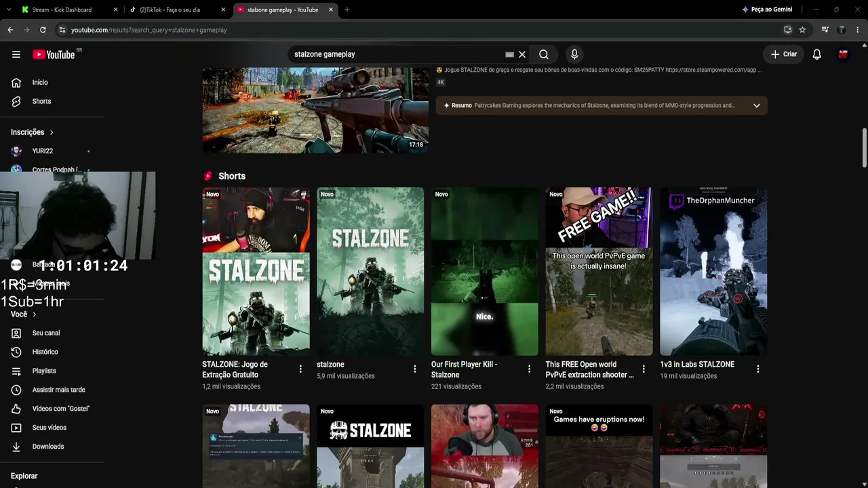This screenshot has height=488, width=868.
Task: Open the YouTube guide hamburger menu
Action: pyautogui.click(x=16, y=54)
